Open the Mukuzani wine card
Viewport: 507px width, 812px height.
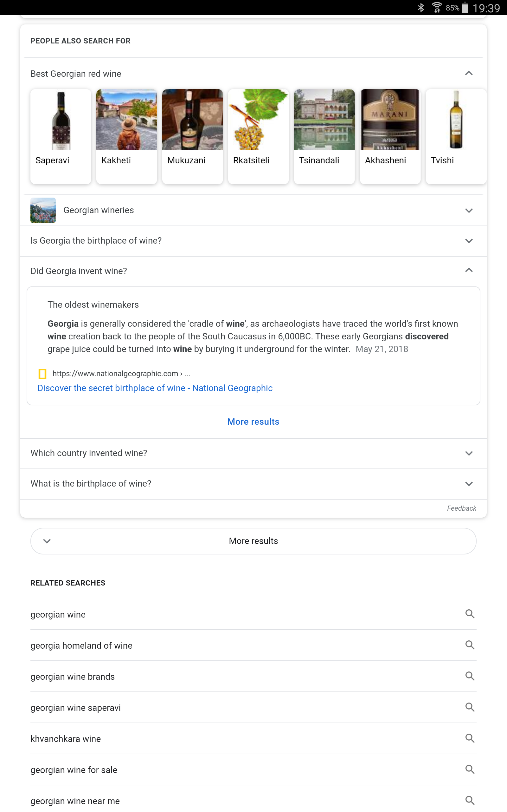(x=192, y=136)
